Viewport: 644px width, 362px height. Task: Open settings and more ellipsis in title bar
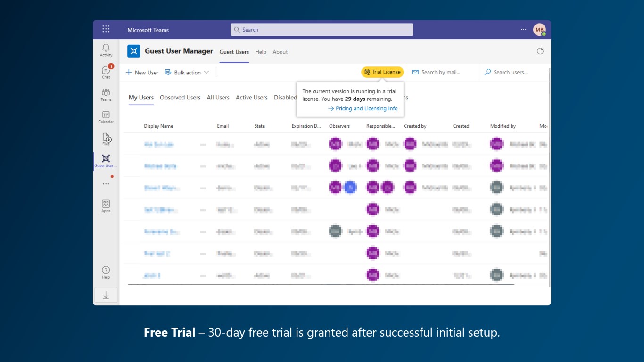click(x=523, y=29)
